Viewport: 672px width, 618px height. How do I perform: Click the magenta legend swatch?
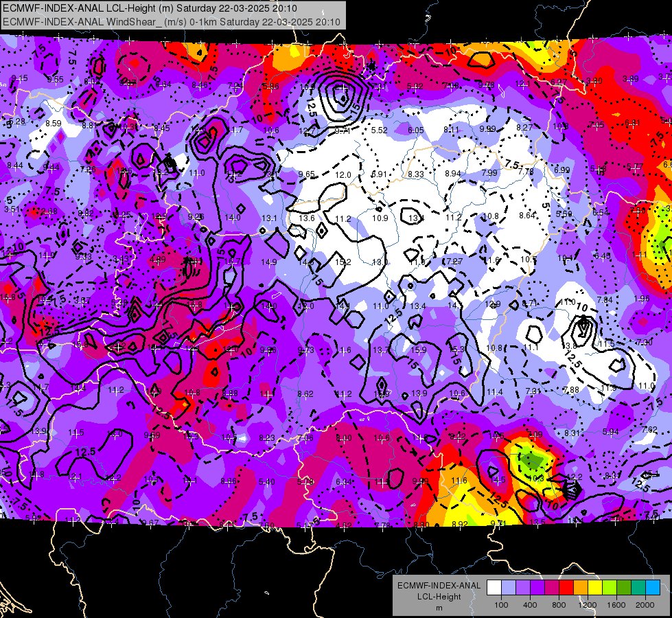pyautogui.click(x=552, y=588)
